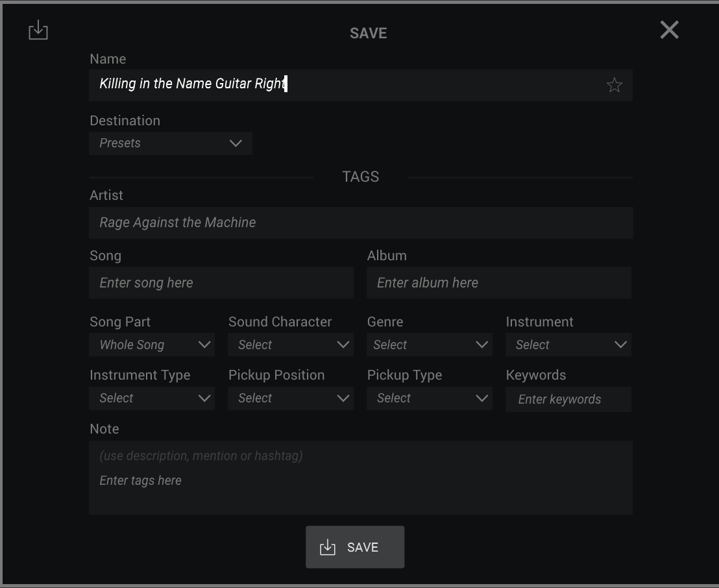
Task: Focus the Album input field
Action: [x=499, y=282]
